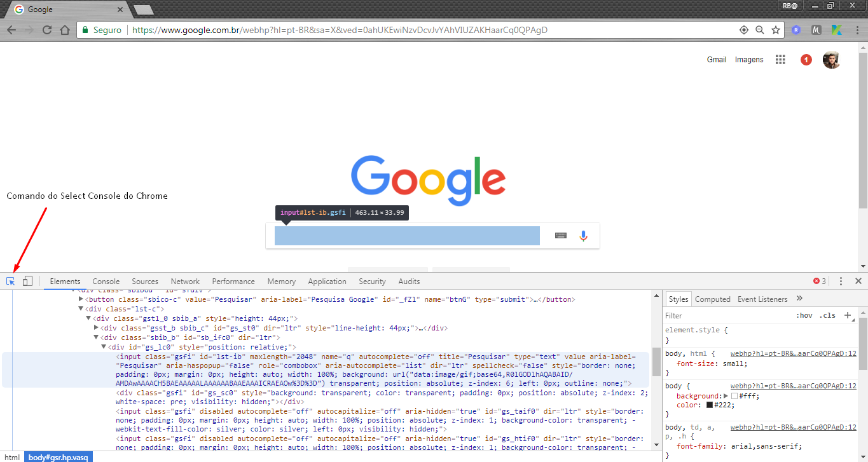Open the browser home page icon

(64, 30)
